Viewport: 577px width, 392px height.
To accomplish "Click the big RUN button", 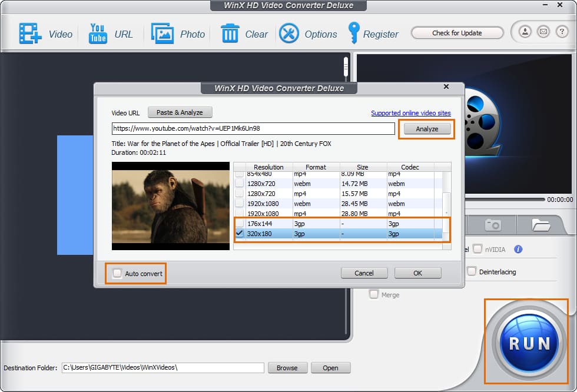I will [529, 343].
